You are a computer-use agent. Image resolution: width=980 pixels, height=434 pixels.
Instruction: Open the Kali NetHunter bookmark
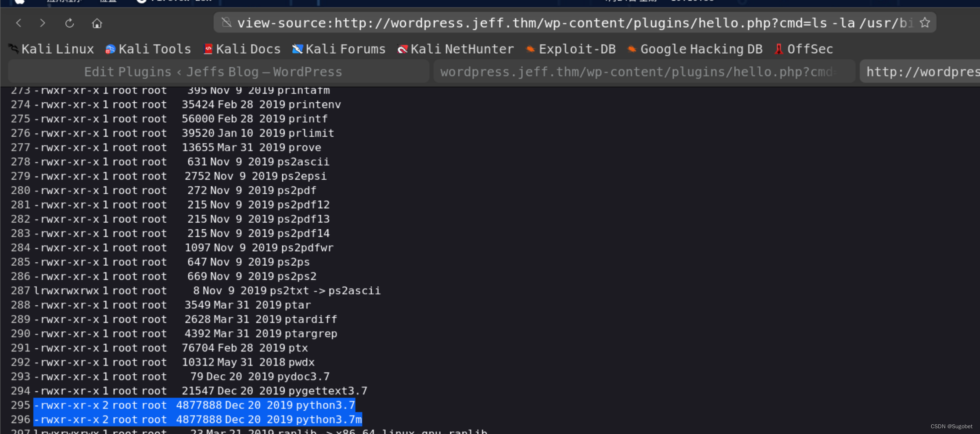point(456,49)
